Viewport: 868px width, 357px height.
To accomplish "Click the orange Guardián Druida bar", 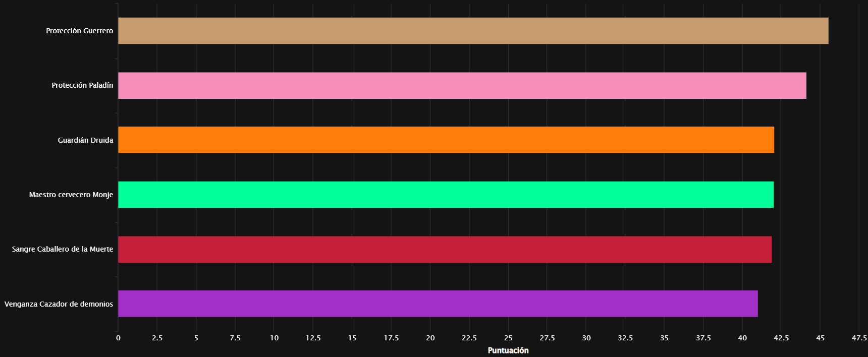I will pos(446,140).
